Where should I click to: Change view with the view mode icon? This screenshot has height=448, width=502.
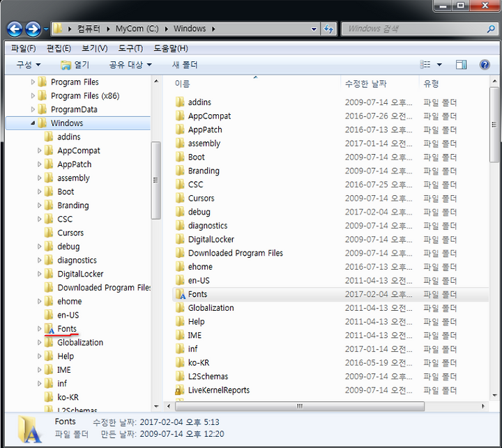tap(425, 65)
